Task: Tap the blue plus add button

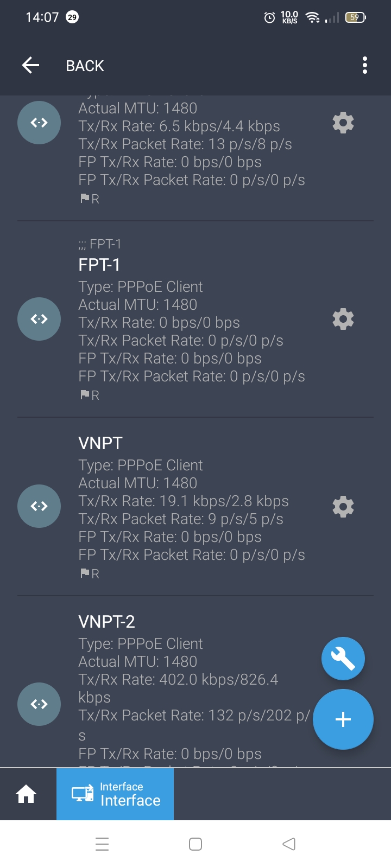Action: 343,719
